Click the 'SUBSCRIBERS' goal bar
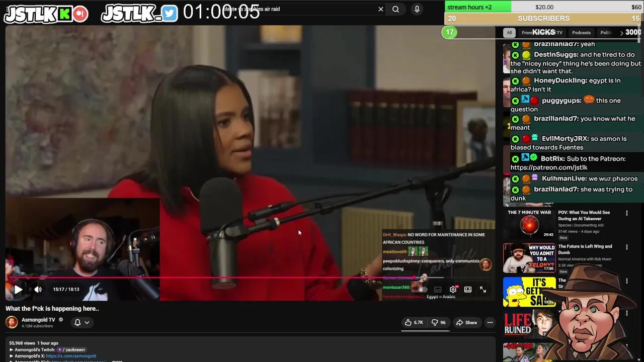The height and width of the screenshot is (362, 644). point(544,19)
